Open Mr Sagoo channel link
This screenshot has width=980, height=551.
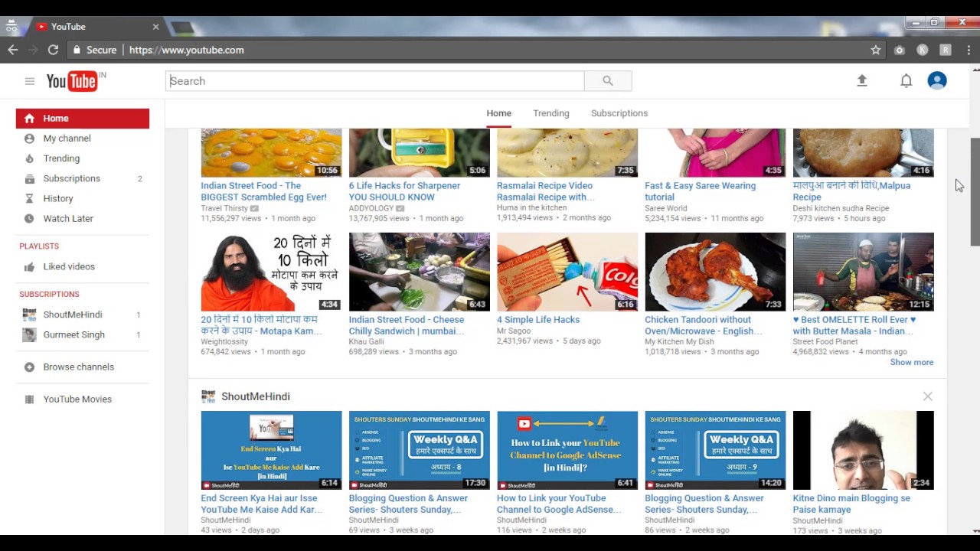point(514,331)
